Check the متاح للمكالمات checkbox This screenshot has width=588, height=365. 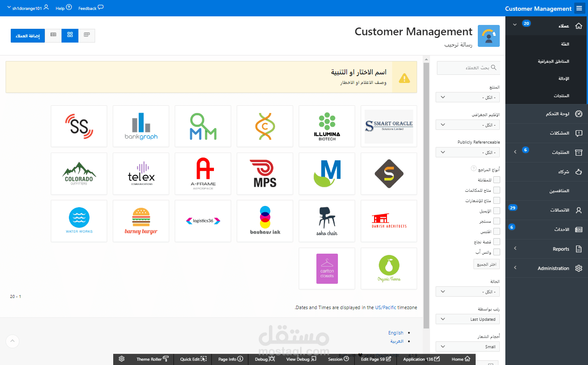point(497,190)
